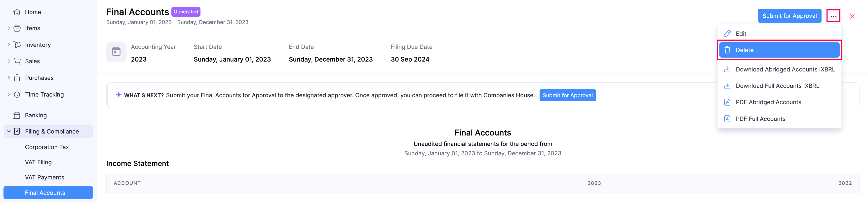Collapse the Filing & Compliance section
Viewport: 868px width, 202px height.
click(9, 131)
